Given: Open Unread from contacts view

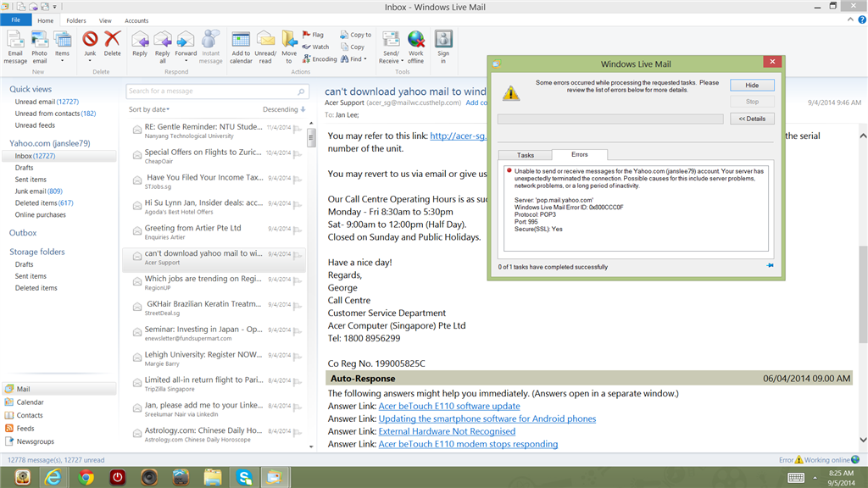Looking at the screenshot, I should (55, 114).
